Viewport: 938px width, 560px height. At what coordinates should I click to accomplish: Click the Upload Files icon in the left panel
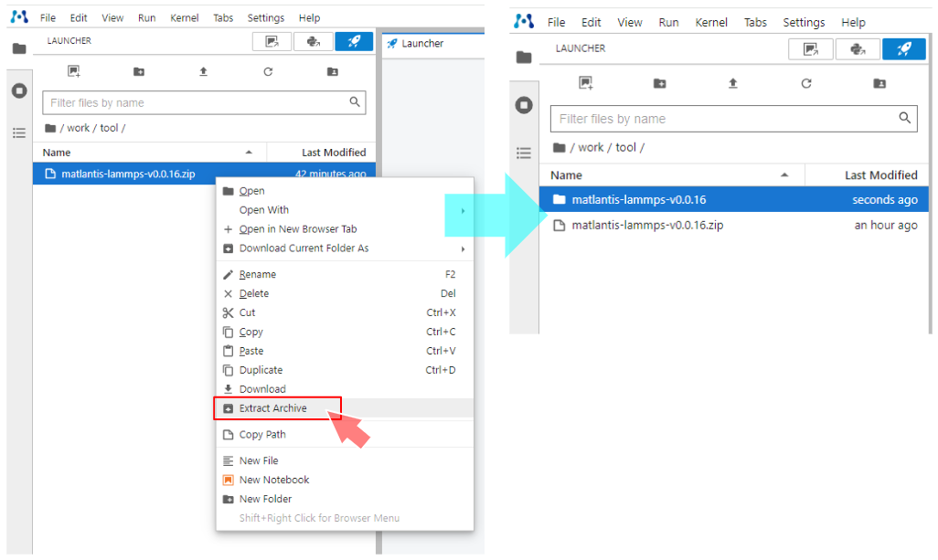pyautogui.click(x=203, y=71)
